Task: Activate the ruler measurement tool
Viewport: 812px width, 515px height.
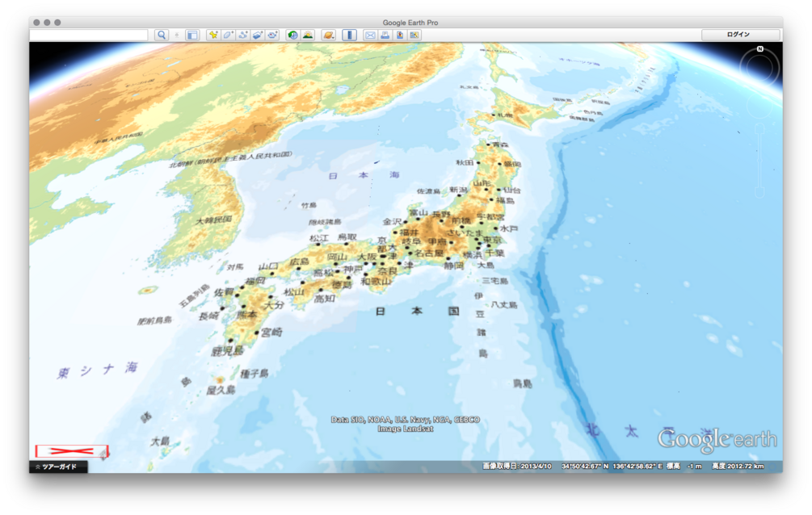Action: point(350,36)
